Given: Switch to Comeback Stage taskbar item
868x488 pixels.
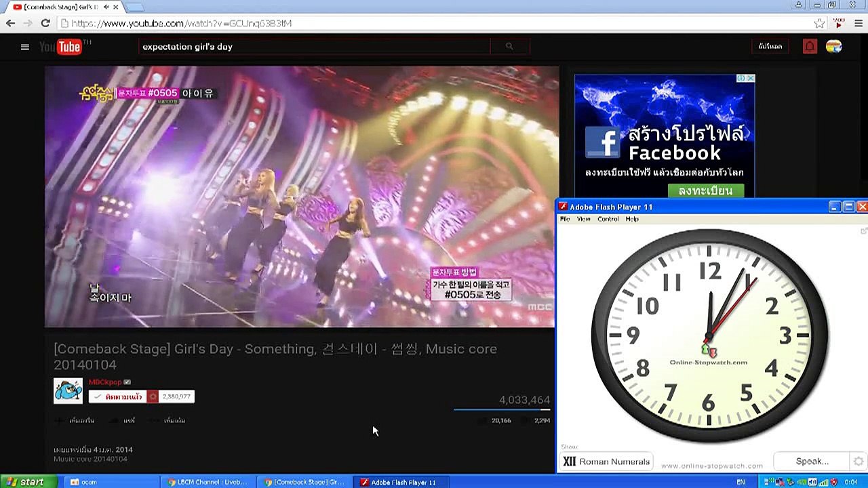Looking at the screenshot, I should [x=304, y=482].
